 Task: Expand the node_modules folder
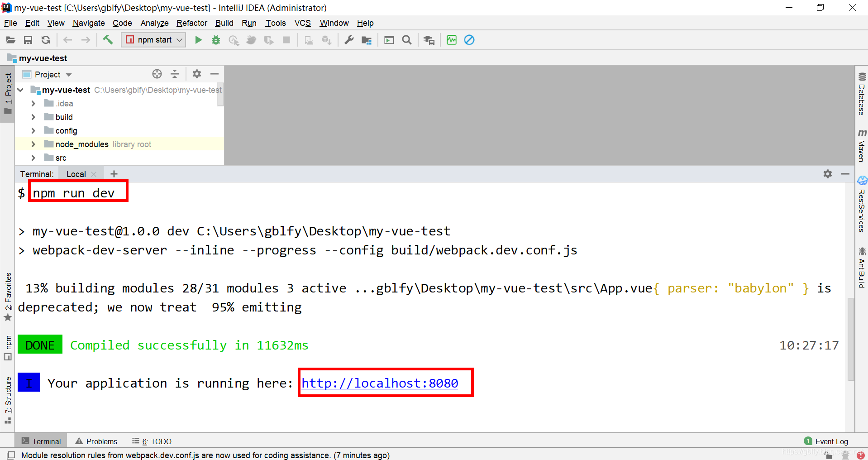[x=33, y=144]
